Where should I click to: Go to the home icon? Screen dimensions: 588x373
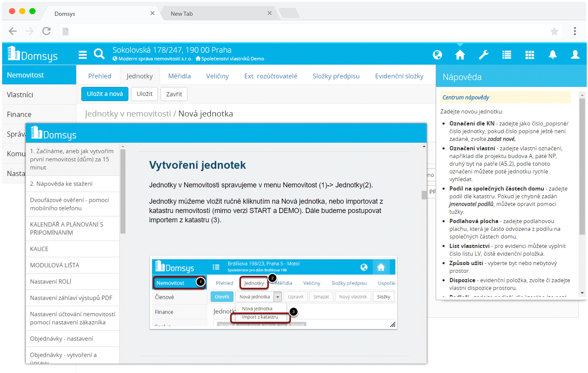[x=460, y=54]
